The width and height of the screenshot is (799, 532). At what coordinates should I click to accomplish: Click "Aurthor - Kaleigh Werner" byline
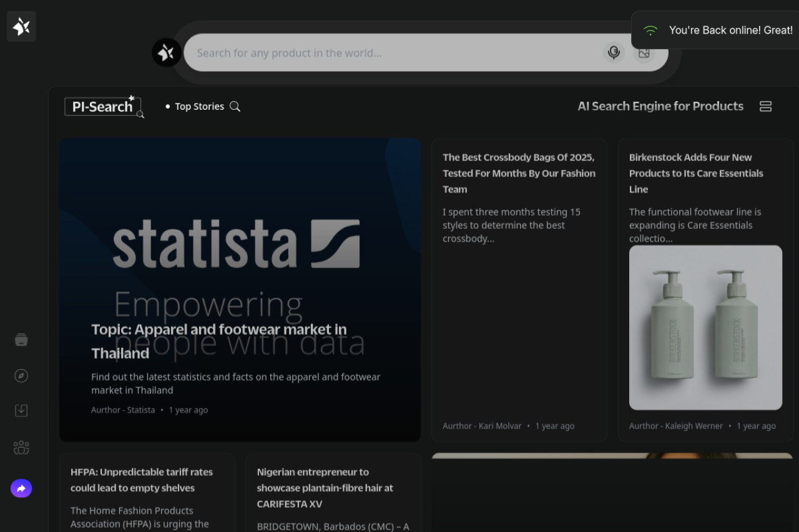click(676, 426)
